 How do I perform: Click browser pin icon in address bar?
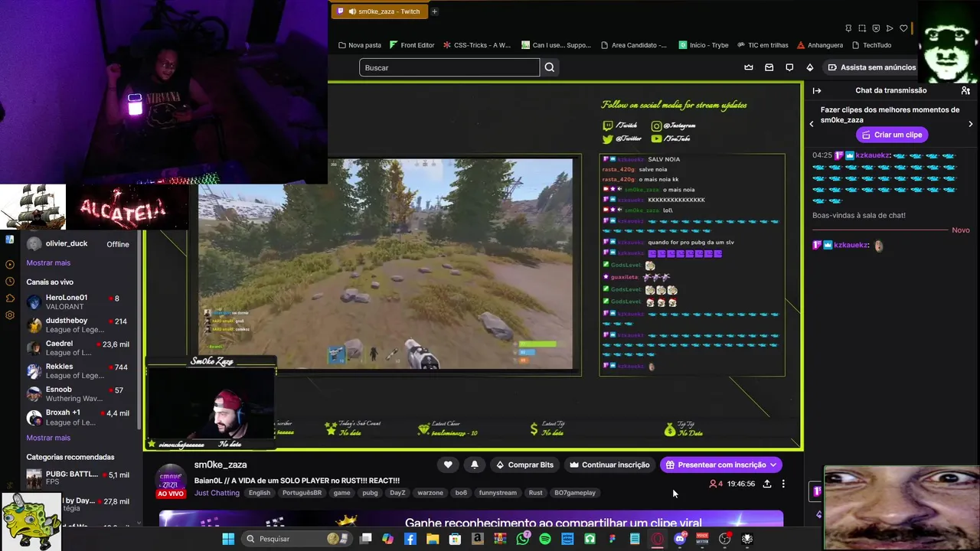(848, 28)
